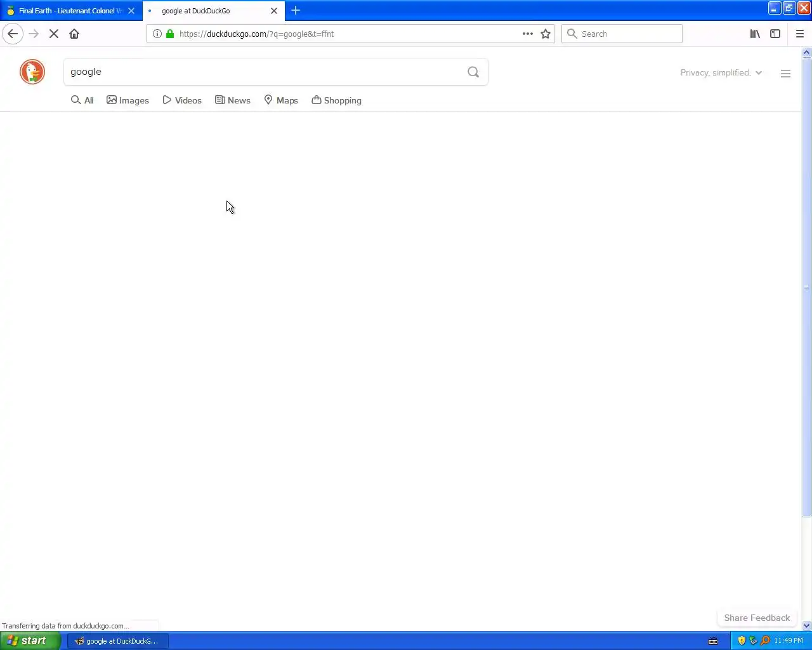Switch to the Final Earth tab
Viewport: 812px width, 650px height.
pyautogui.click(x=71, y=11)
